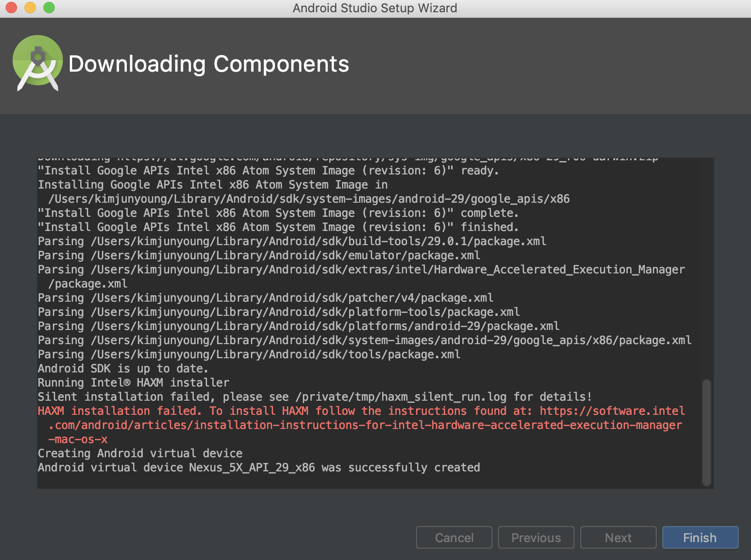The height and width of the screenshot is (560, 751).
Task: Click the Android Studio logo icon
Action: 38,63
